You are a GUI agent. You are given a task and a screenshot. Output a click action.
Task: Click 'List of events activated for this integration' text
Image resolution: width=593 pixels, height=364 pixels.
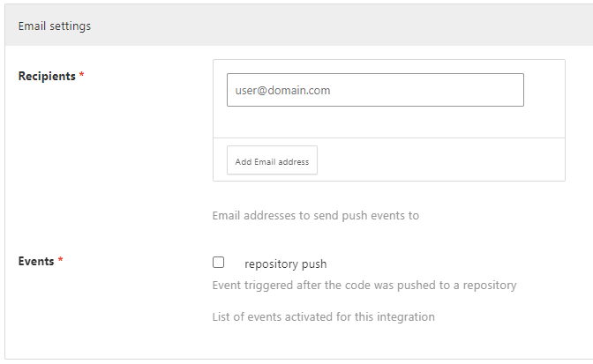[x=323, y=316]
